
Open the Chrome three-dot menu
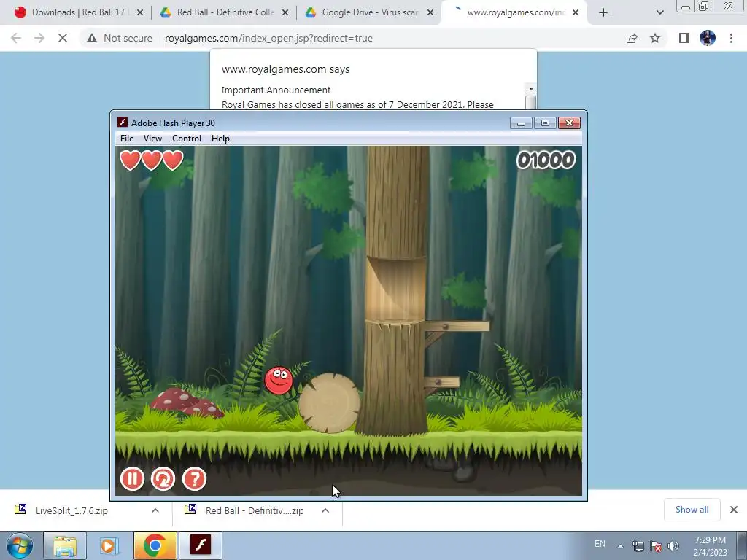pyautogui.click(x=731, y=38)
